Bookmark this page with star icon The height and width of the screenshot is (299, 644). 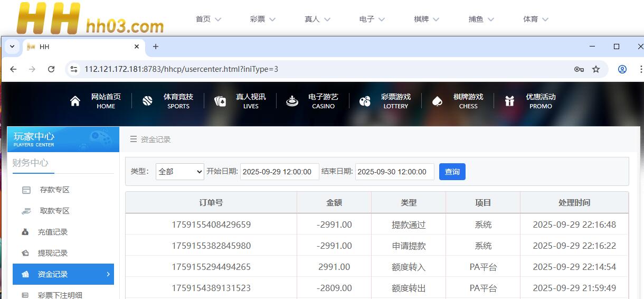596,69
